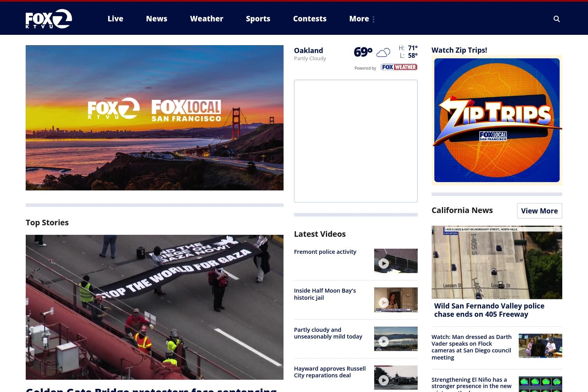Screen dimensions: 588x392
Task: Click the Oakland location name
Action: (308, 50)
